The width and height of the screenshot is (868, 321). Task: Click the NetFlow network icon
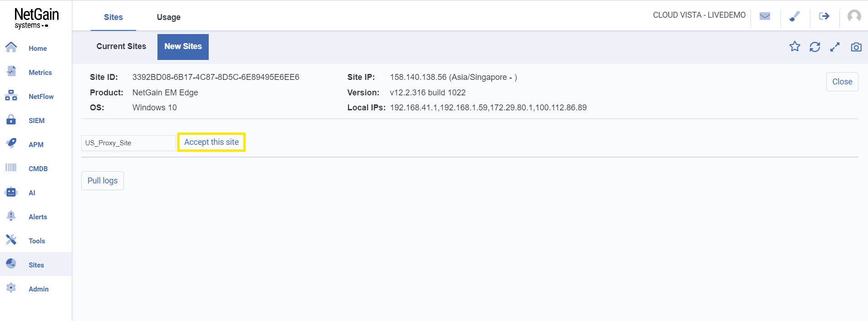click(11, 95)
